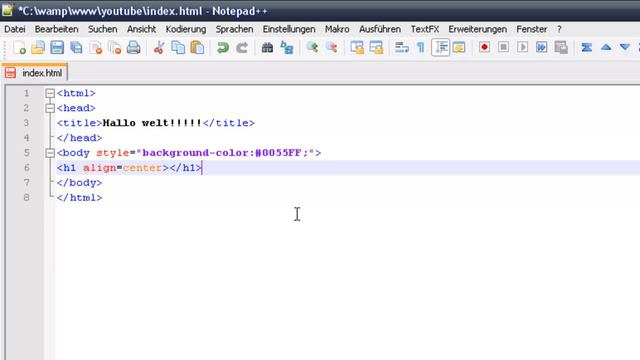
Task: Click line number 3 in the margin
Action: [27, 123]
